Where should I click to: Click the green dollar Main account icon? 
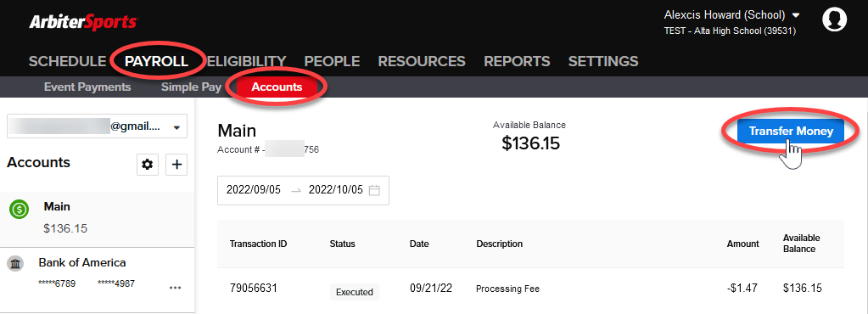[x=19, y=209]
